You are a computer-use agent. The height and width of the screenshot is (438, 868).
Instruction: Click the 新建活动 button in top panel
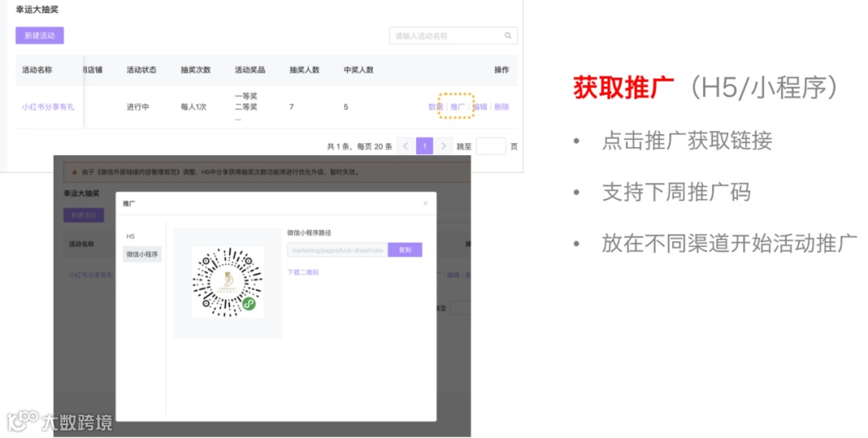point(39,35)
